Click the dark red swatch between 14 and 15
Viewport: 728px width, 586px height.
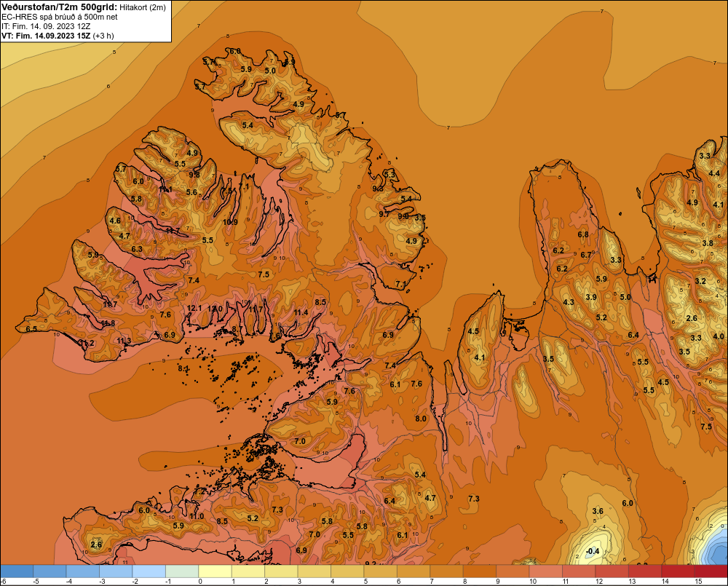coord(678,571)
